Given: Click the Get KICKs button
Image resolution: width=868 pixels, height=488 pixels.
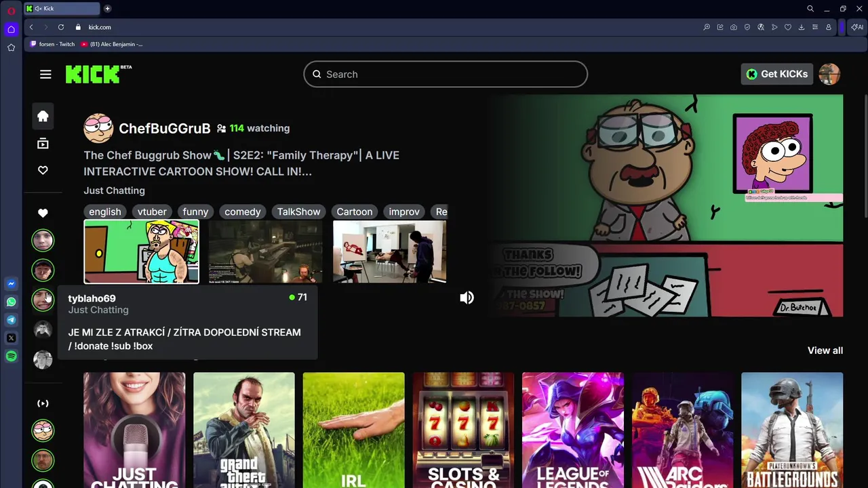Looking at the screenshot, I should pyautogui.click(x=777, y=74).
